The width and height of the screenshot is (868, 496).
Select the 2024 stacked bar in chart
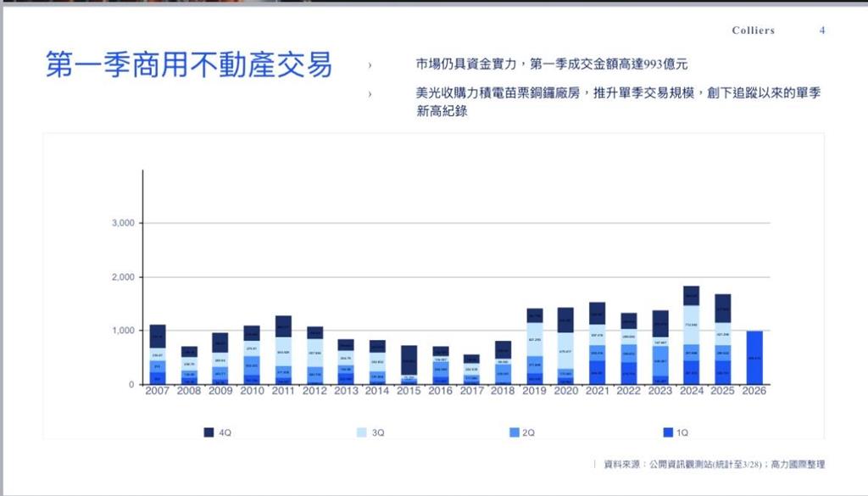691,336
